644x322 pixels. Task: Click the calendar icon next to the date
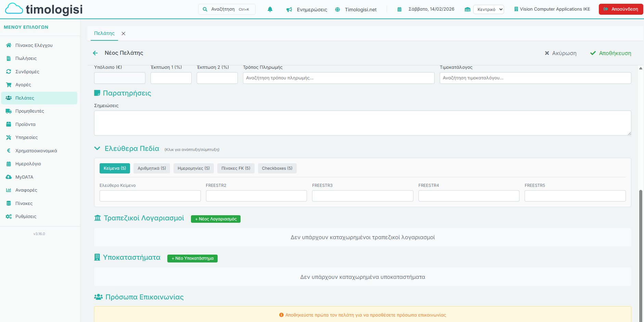(399, 10)
